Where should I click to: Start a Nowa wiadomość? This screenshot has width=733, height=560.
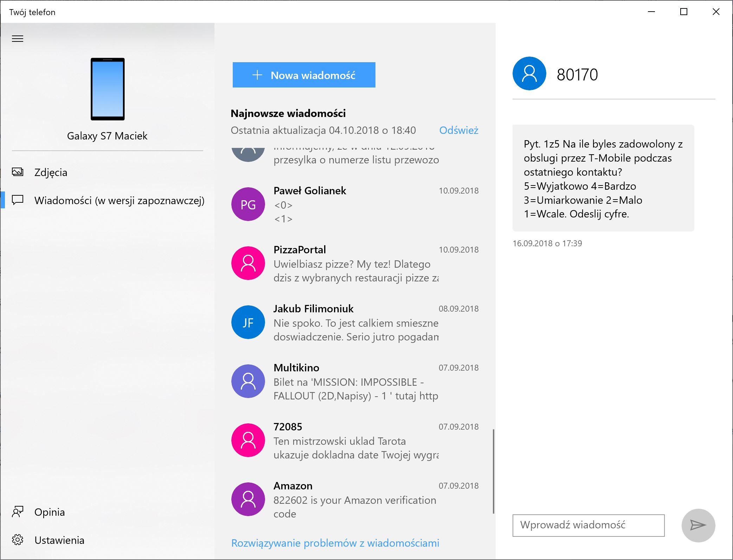[x=304, y=75]
